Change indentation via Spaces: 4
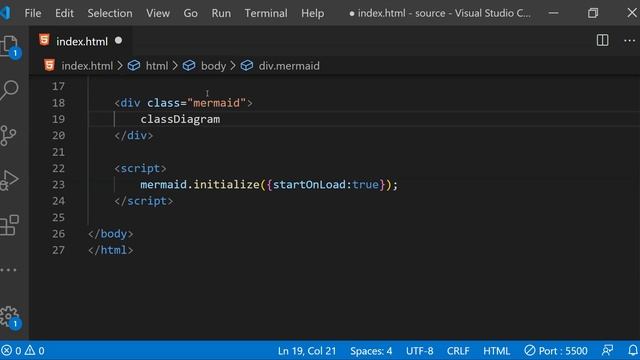Viewport: 640px width, 360px height. click(x=371, y=351)
